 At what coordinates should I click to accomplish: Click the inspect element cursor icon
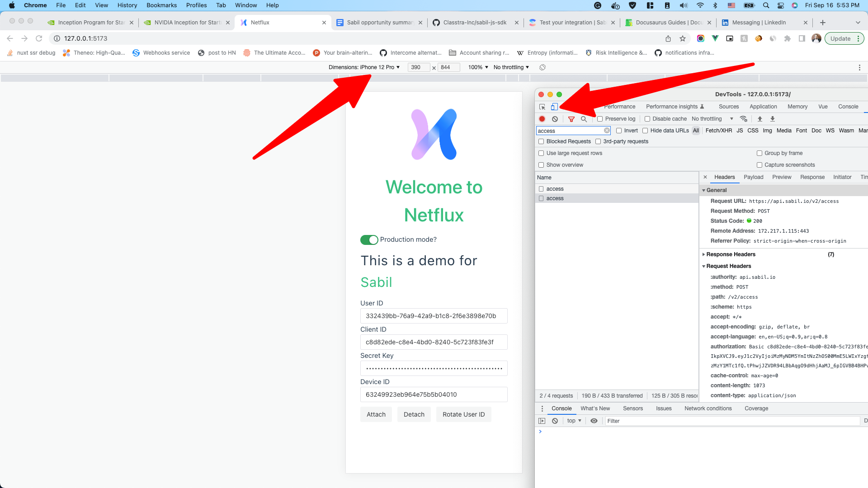(x=542, y=107)
